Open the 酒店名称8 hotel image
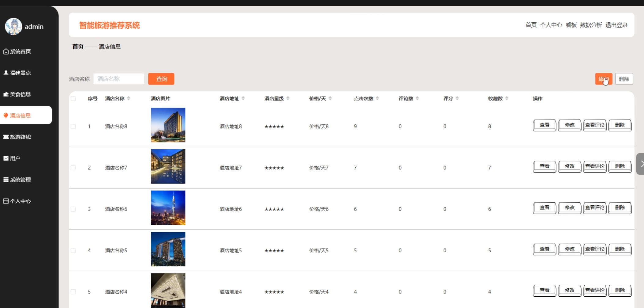644x308 pixels. tap(168, 125)
